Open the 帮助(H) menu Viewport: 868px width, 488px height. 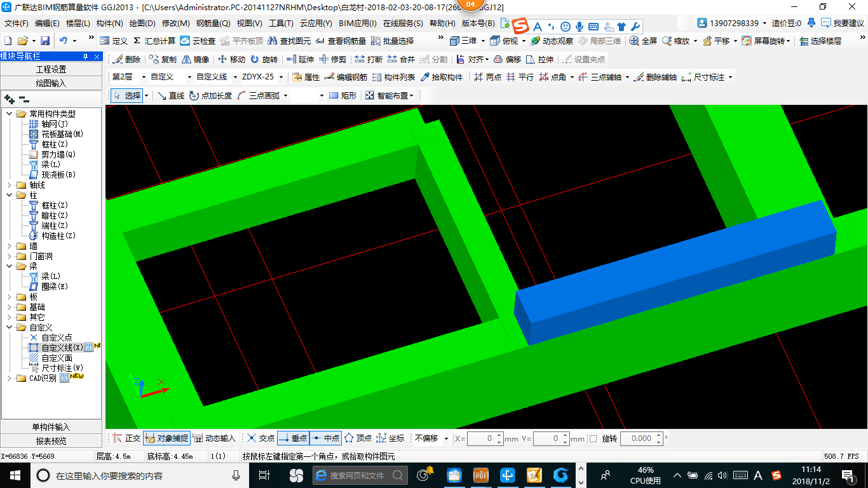(442, 24)
